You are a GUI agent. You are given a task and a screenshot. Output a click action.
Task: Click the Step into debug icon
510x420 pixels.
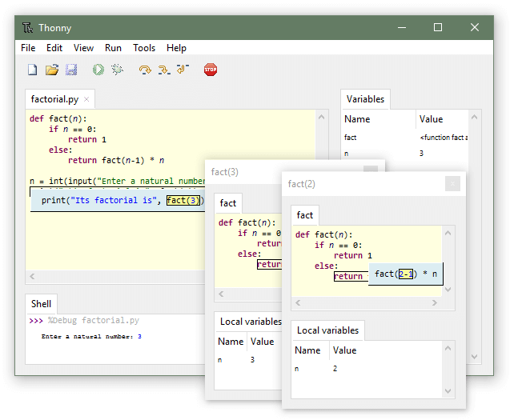tap(164, 70)
